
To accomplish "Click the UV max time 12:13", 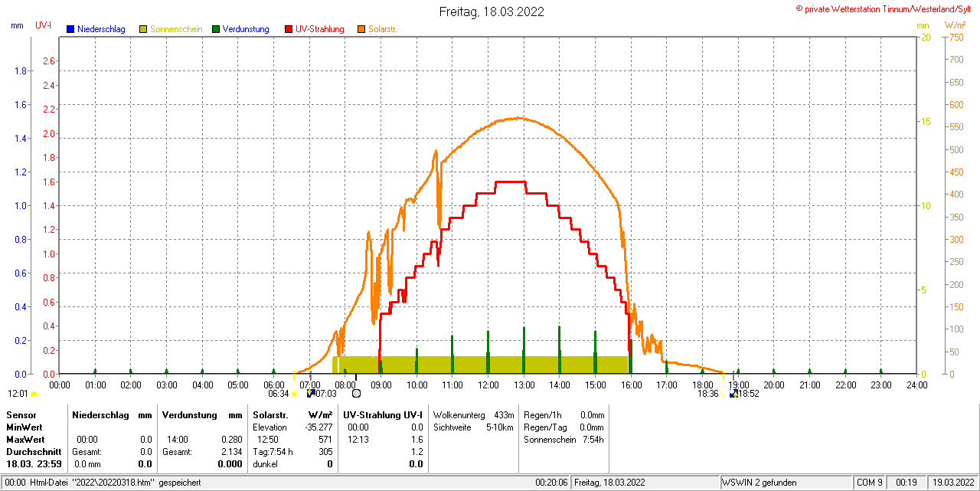I will (x=358, y=440).
